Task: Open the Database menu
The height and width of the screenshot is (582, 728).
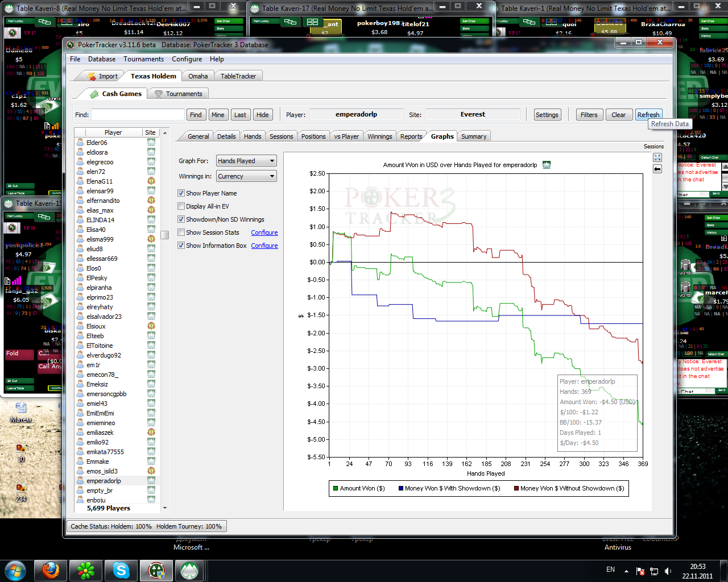Action: pyautogui.click(x=102, y=59)
